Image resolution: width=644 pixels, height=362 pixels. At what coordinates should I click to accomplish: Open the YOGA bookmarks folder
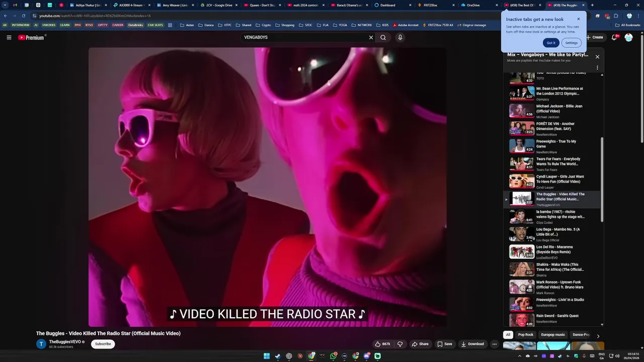pos(340,25)
